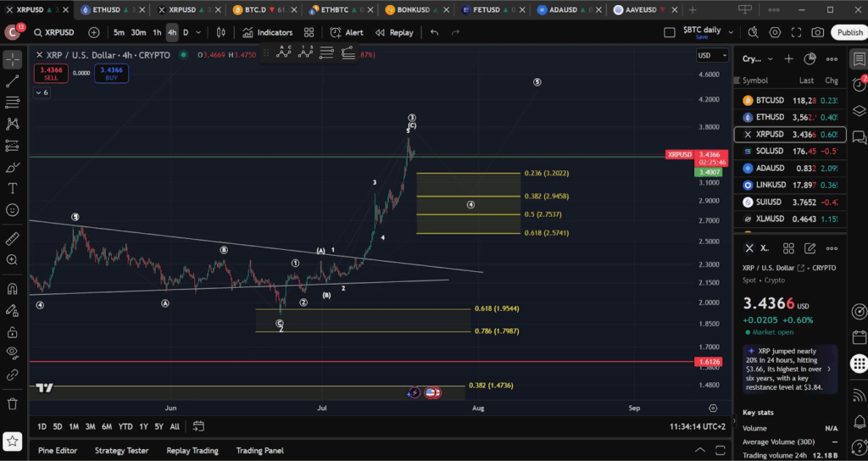Open the XABCD patterns tool group

[12, 124]
